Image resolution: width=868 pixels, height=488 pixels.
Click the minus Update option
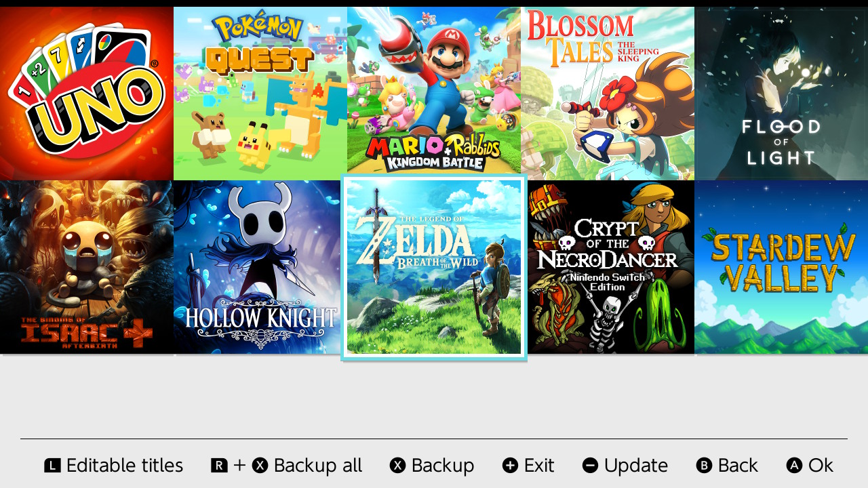(625, 466)
